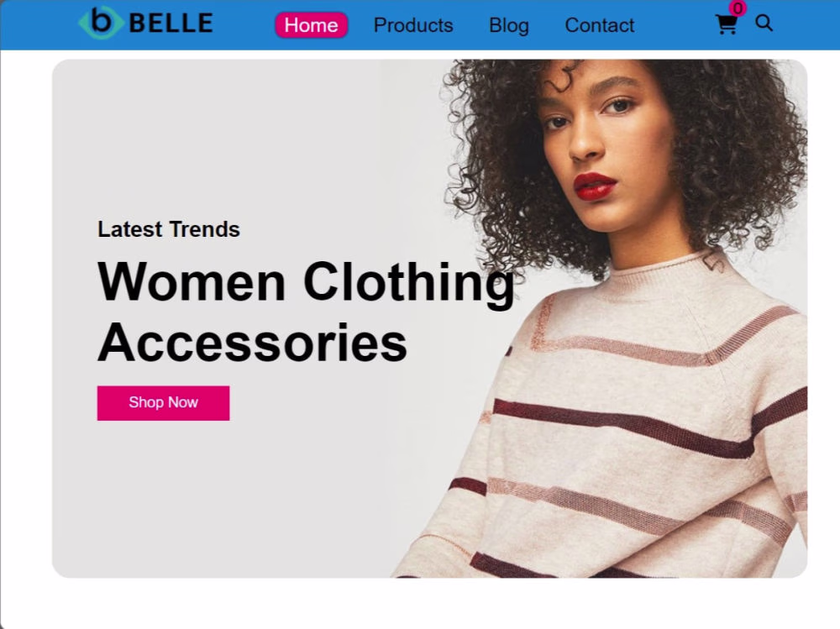
Task: Open the Contact nav link
Action: (x=600, y=25)
